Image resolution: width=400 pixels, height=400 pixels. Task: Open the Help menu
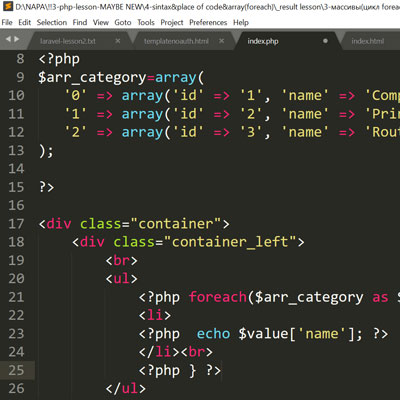point(241,22)
